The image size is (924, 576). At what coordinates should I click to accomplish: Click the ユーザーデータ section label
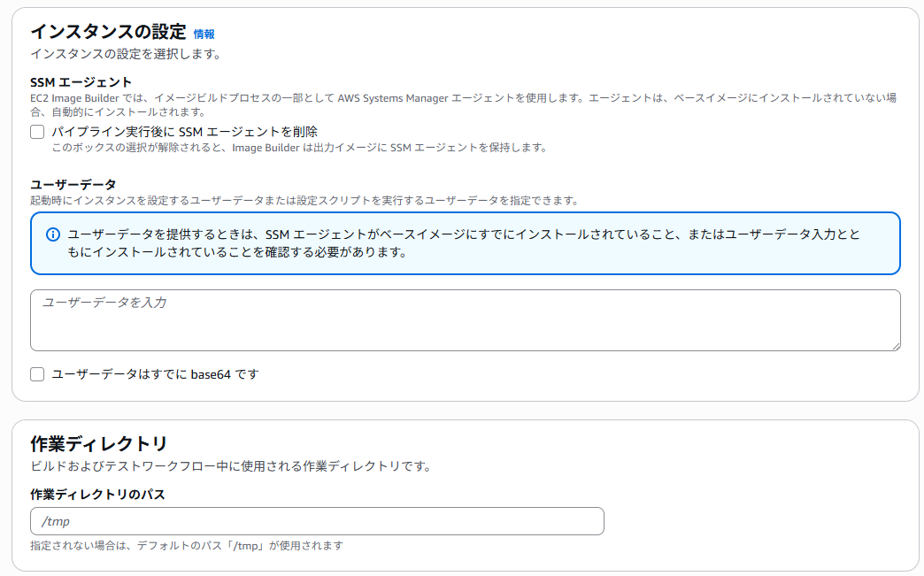73,184
